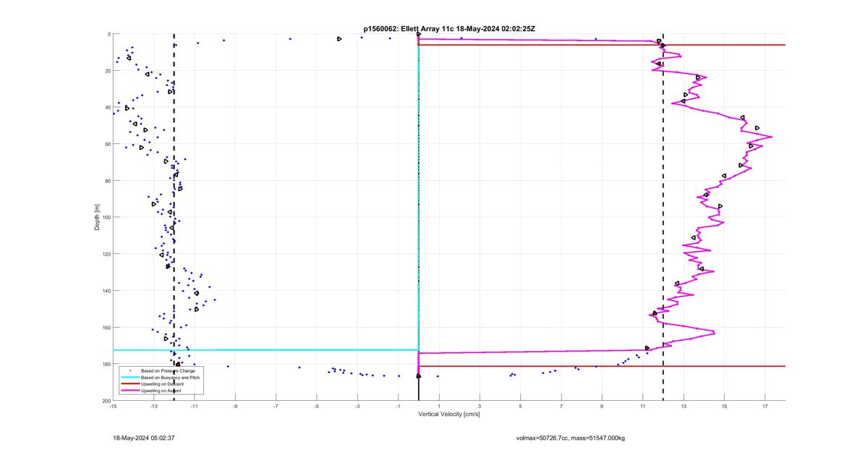Screen dimensions: 868x450
Task: Click the depth tick label '60'
Action: tap(107, 144)
